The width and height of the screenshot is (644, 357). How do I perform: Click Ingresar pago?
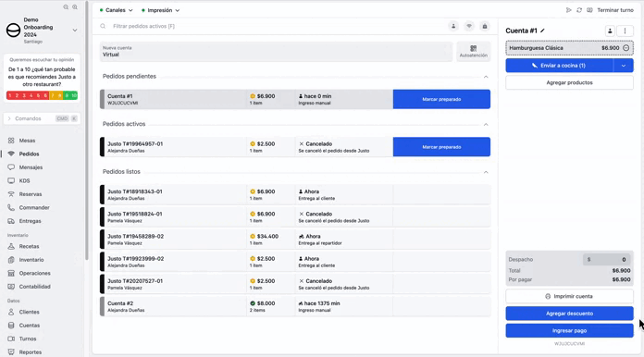pos(569,331)
